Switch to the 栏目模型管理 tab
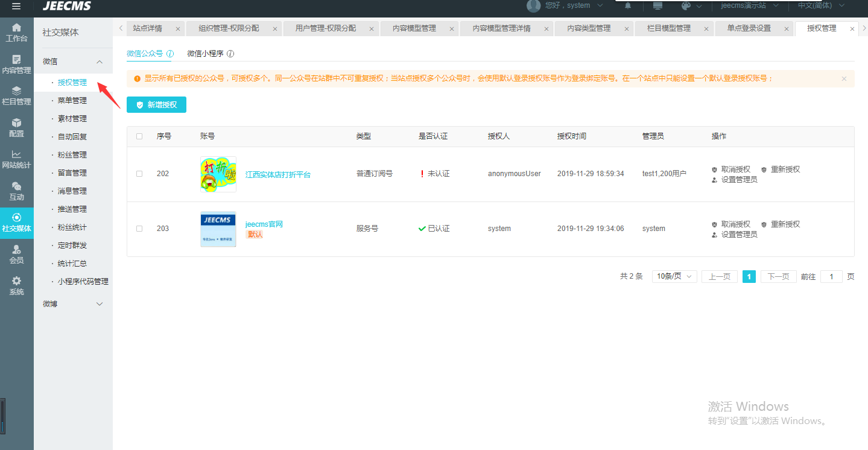The height and width of the screenshot is (450, 868). click(x=668, y=28)
